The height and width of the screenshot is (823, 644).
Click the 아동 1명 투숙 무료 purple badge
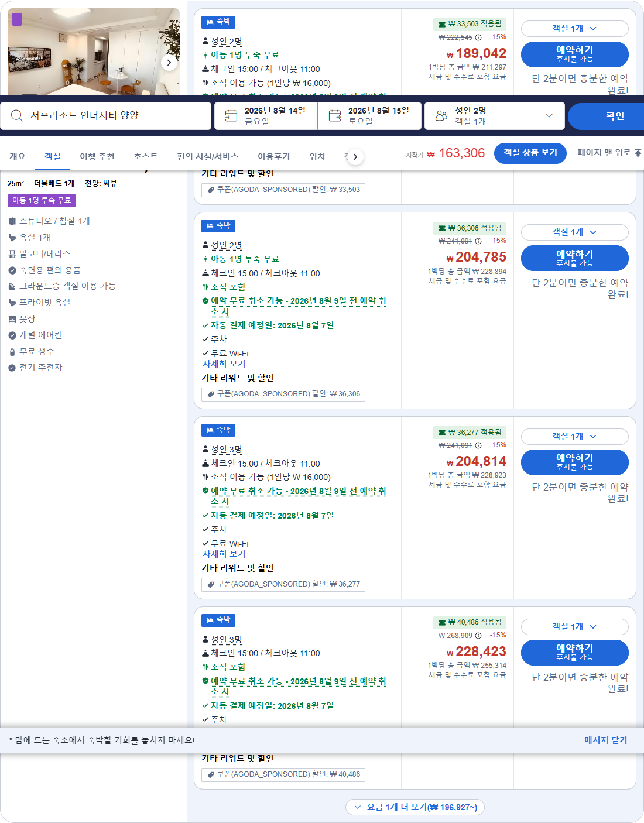coord(42,201)
